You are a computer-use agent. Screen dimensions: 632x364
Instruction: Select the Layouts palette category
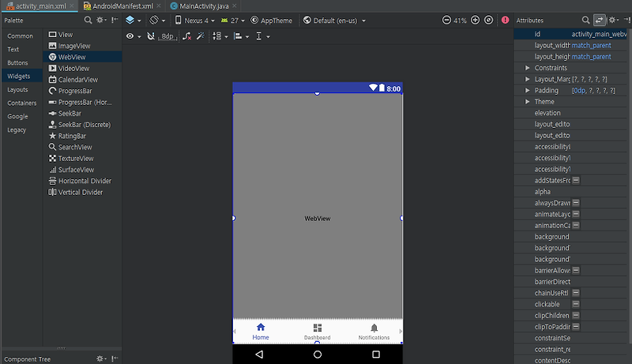[17, 89]
